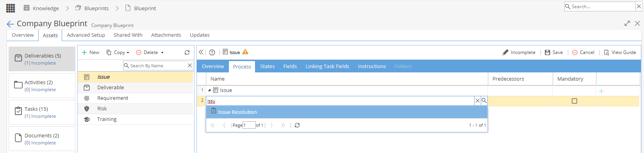Open the app launcher grid icon
Screen dimensions: 644x153
[11, 8]
